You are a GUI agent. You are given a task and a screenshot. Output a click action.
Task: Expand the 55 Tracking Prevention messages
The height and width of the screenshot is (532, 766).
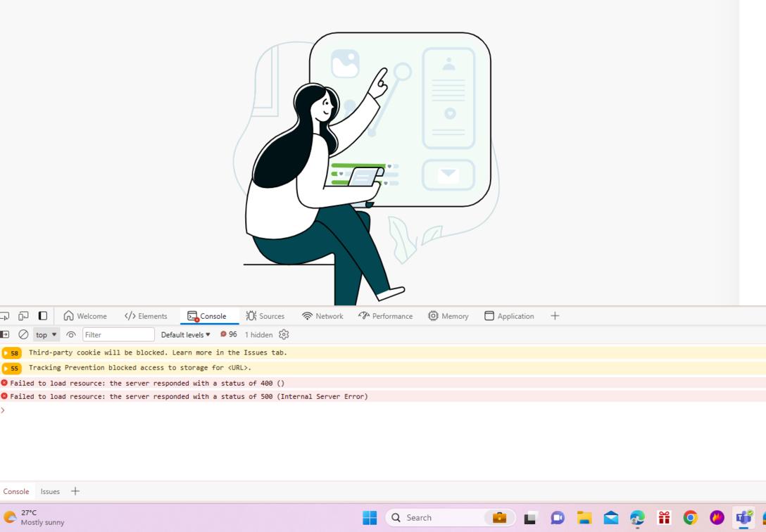pos(11,368)
